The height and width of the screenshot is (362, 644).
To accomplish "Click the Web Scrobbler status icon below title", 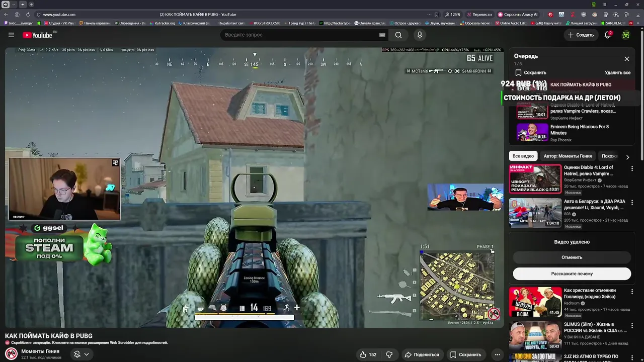I will 8,342.
